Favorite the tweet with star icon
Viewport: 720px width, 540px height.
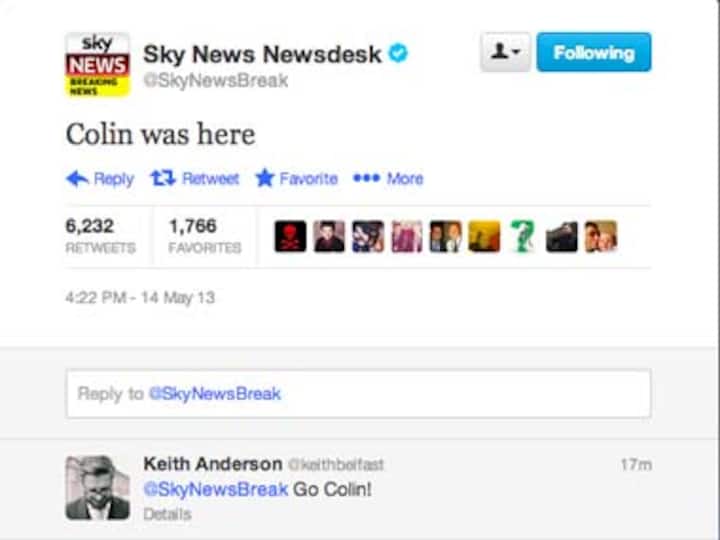[x=297, y=178]
